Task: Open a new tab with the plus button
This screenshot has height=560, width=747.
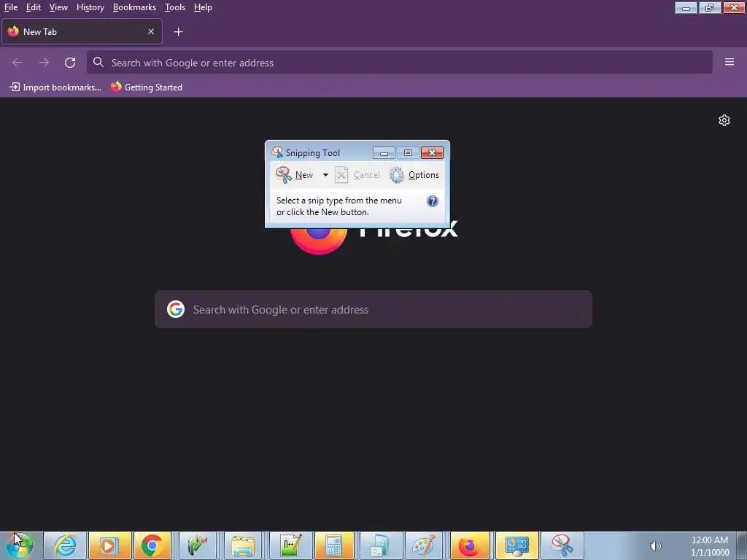Action: point(178,32)
